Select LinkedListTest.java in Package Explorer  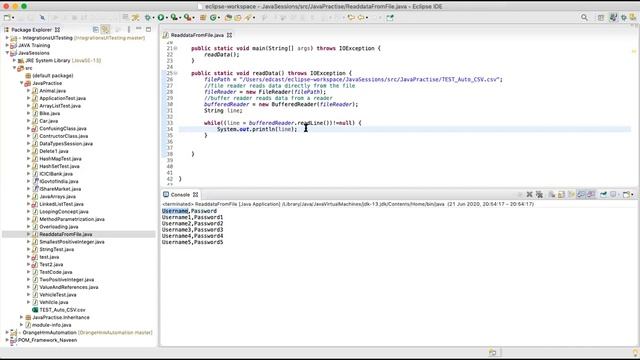click(x=61, y=204)
